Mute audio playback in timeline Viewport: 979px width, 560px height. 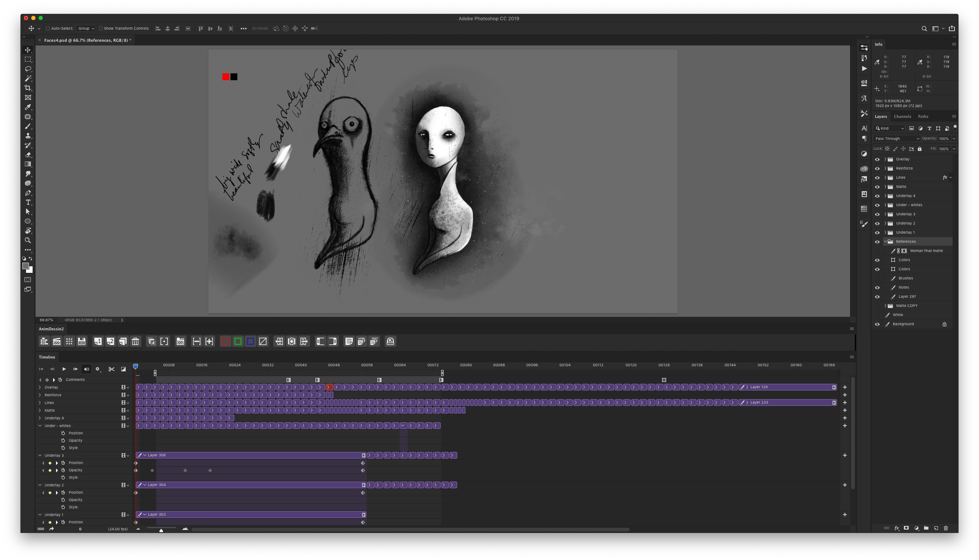(x=86, y=369)
